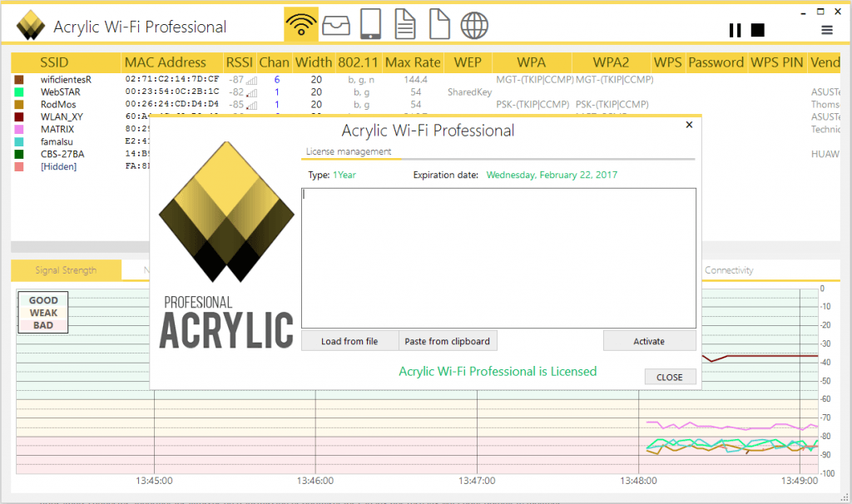Click the wifidientesR brown color swatch
The width and height of the screenshot is (852, 504).
pyautogui.click(x=19, y=80)
